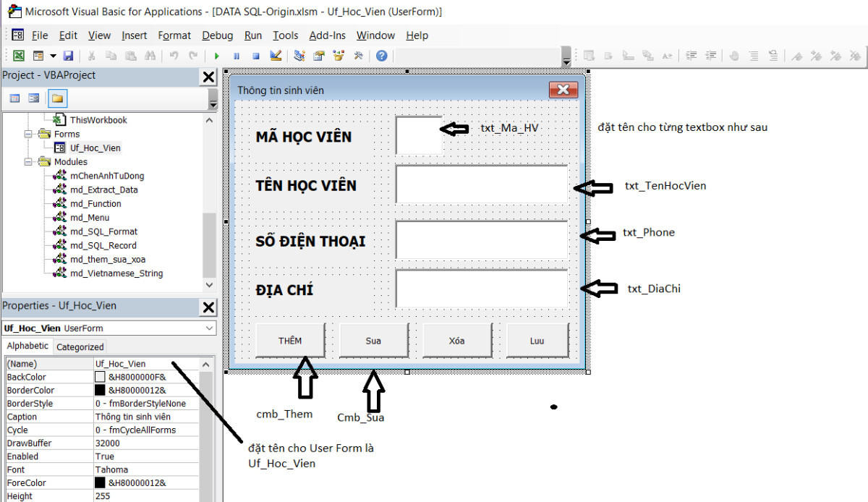
Task: Toggle the Alphabetic properties tab
Action: [x=27, y=346]
